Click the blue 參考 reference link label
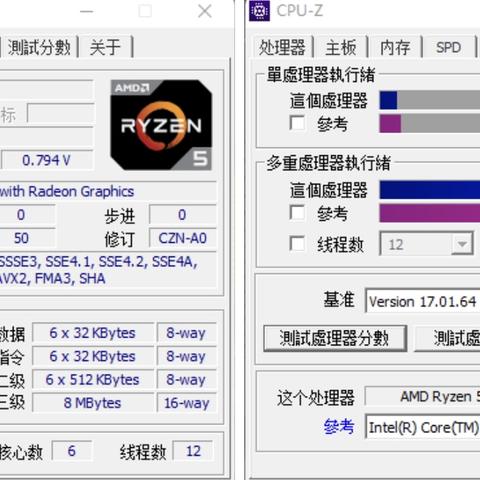The height and width of the screenshot is (480, 480). coord(339,426)
